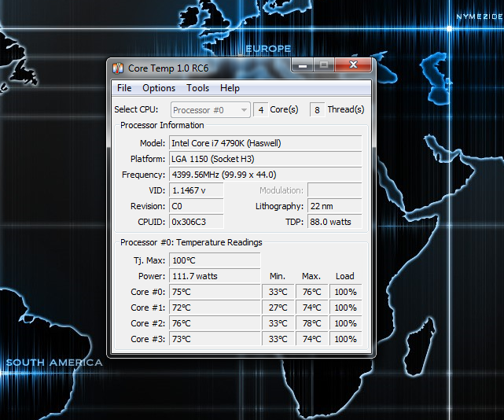Click the Core Temp app icon in title bar
504x420 pixels.
[x=118, y=68]
